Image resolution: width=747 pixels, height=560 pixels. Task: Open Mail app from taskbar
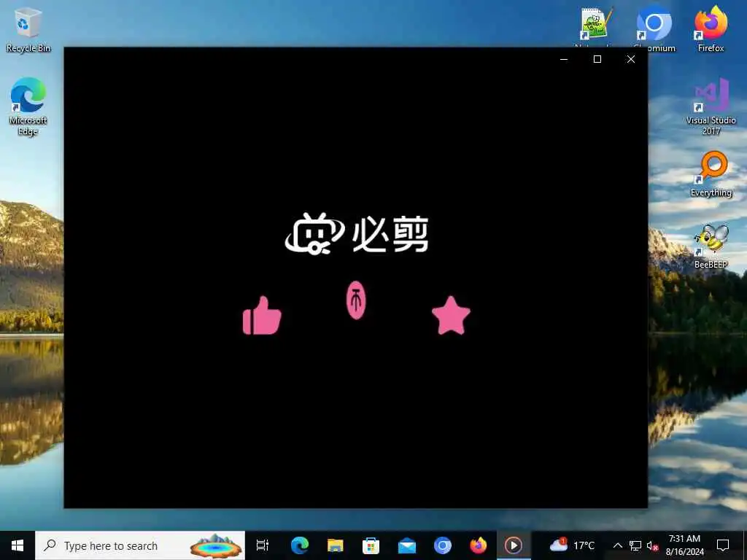pos(407,545)
